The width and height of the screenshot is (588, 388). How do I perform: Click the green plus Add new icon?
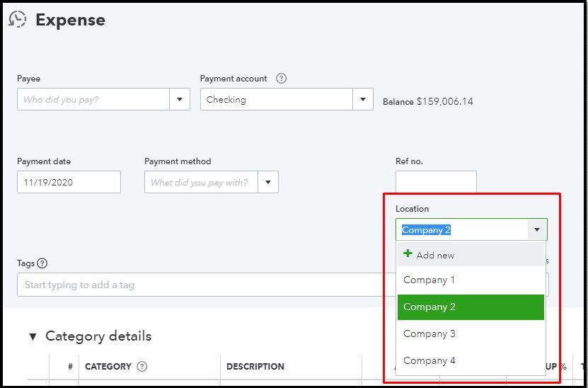(x=408, y=254)
